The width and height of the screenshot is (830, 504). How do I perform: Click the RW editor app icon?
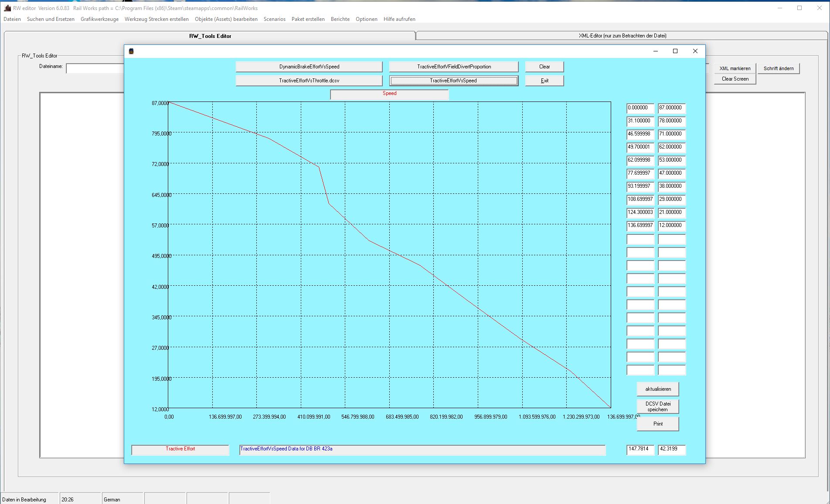[x=7, y=8]
